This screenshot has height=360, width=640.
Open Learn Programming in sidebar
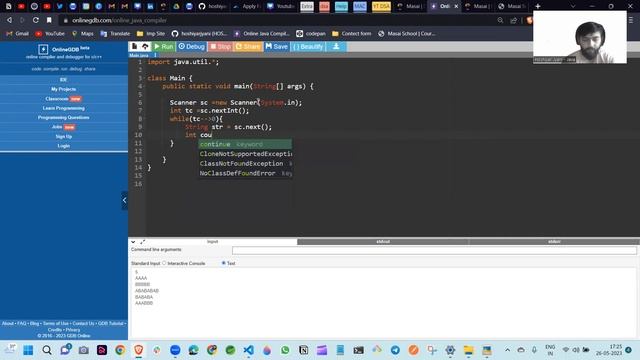64,108
